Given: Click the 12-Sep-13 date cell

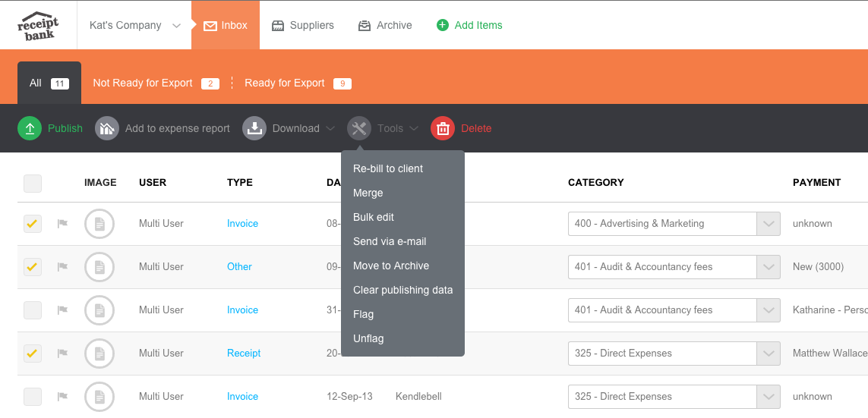Looking at the screenshot, I should pos(349,397).
